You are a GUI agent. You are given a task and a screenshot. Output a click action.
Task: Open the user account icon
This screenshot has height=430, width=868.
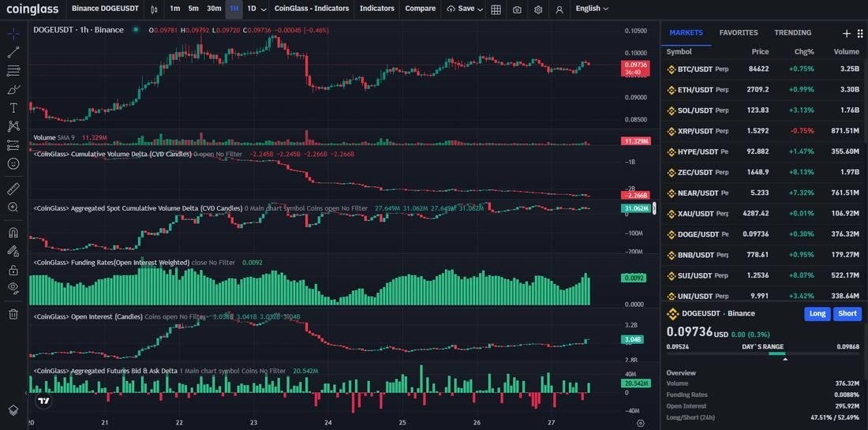tap(559, 9)
